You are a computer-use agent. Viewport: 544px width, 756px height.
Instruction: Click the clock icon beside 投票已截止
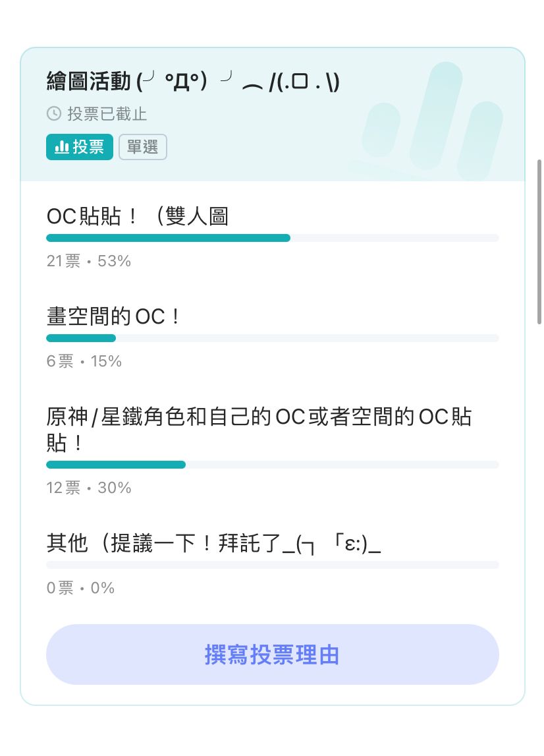click(53, 114)
